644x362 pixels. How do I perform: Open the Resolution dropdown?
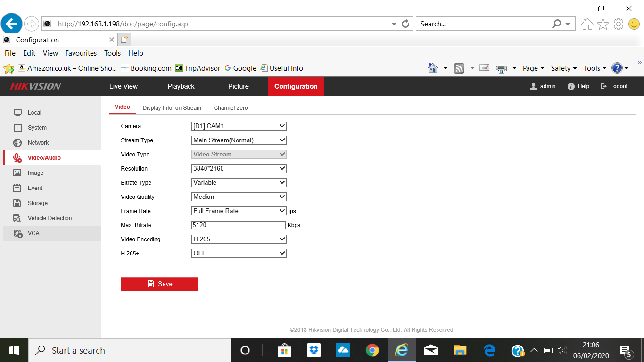tap(239, 168)
